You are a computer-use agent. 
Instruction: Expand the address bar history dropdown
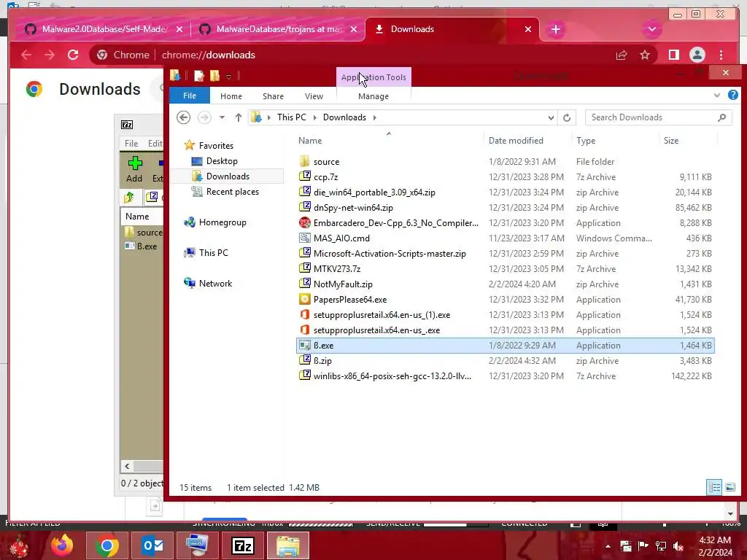[551, 117]
